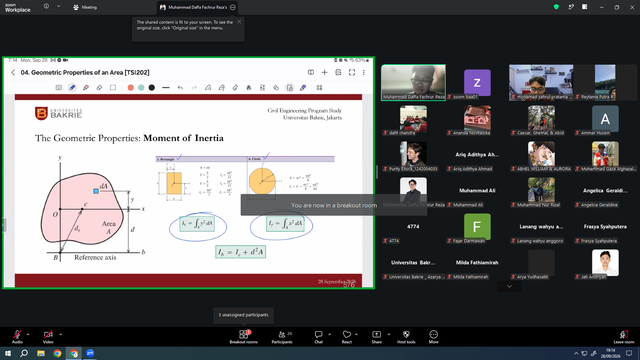The width and height of the screenshot is (640, 360).
Task: Open the Breakout rooms panel
Action: pos(244,336)
